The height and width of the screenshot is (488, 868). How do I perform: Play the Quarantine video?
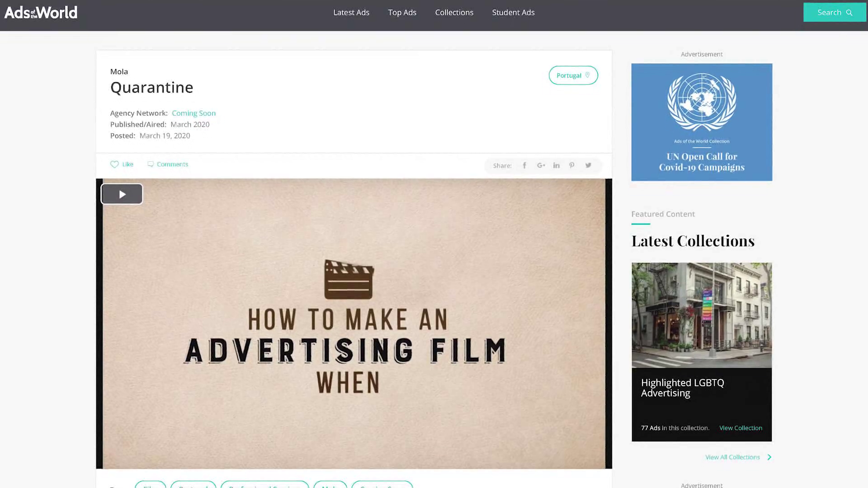pyautogui.click(x=122, y=194)
